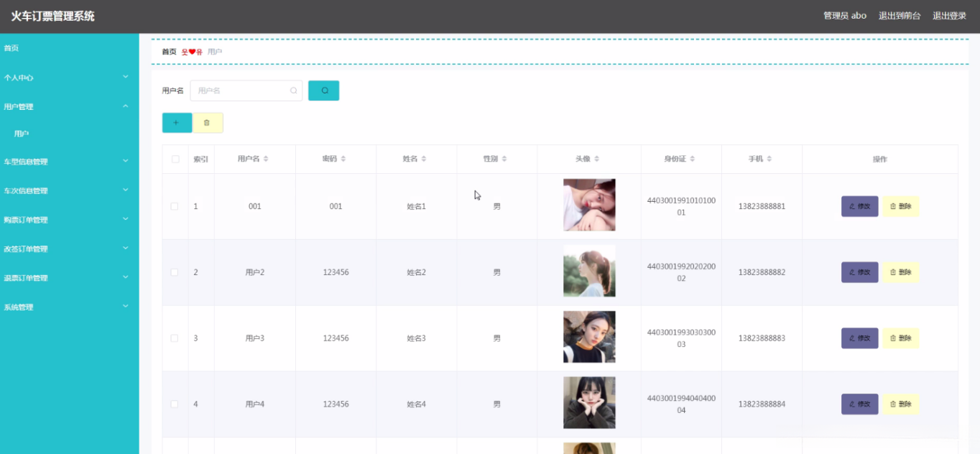Open avatar thumbnail of 姓名1

click(589, 205)
